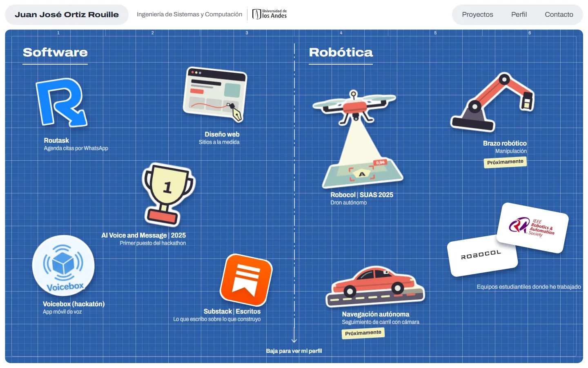Click the Navegación autónoma title

(x=376, y=314)
